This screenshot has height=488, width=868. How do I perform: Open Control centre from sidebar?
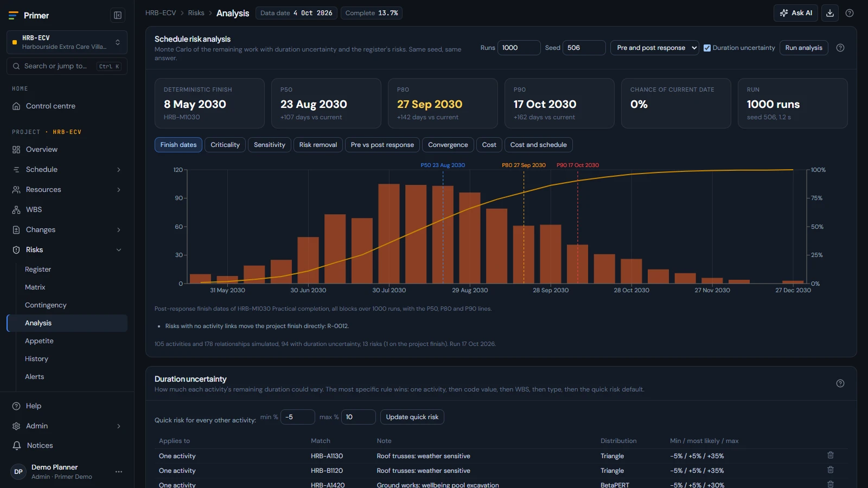coord(67,106)
